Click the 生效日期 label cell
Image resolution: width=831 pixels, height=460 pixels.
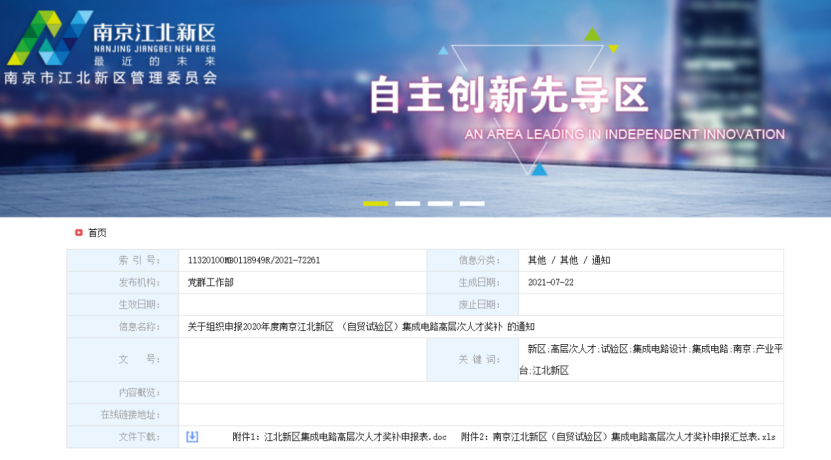[x=123, y=305]
